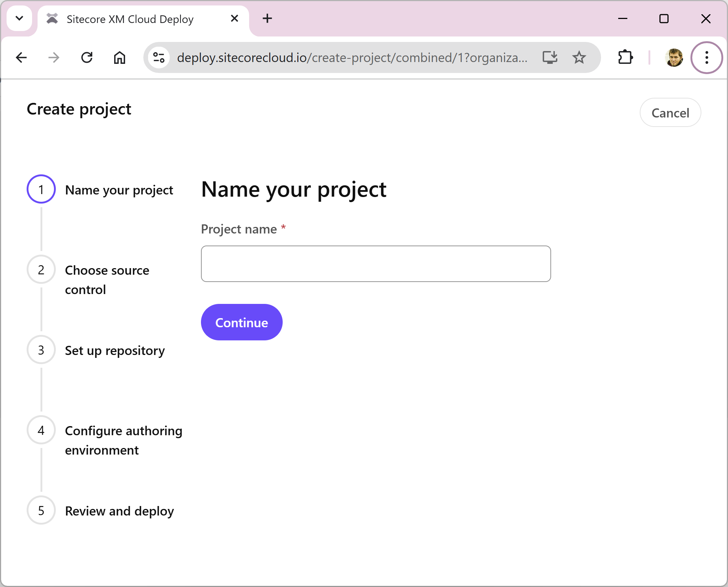Reload the current page
Screen dimensions: 728x587
tap(87, 58)
